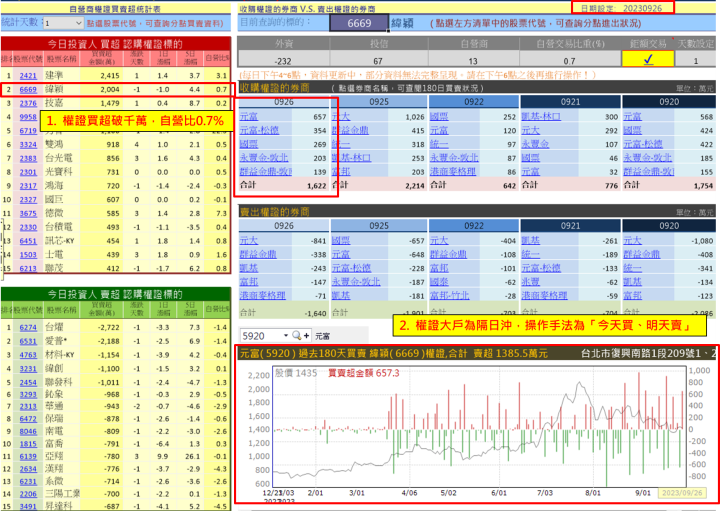
Task: Open stock code 2301 光寶科 link
Action: [x=28, y=172]
